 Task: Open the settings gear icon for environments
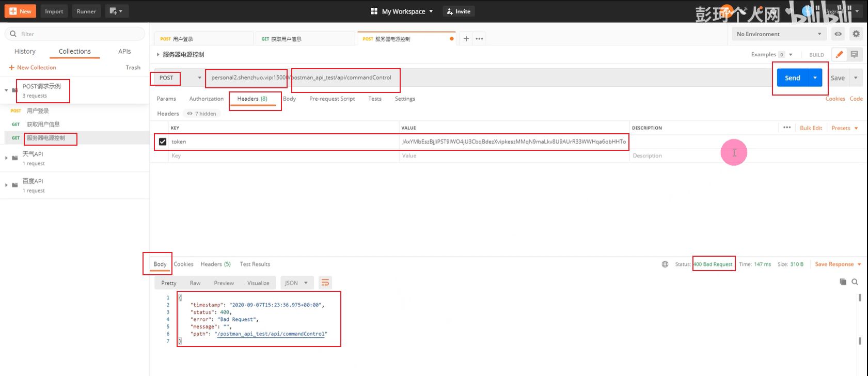(856, 34)
